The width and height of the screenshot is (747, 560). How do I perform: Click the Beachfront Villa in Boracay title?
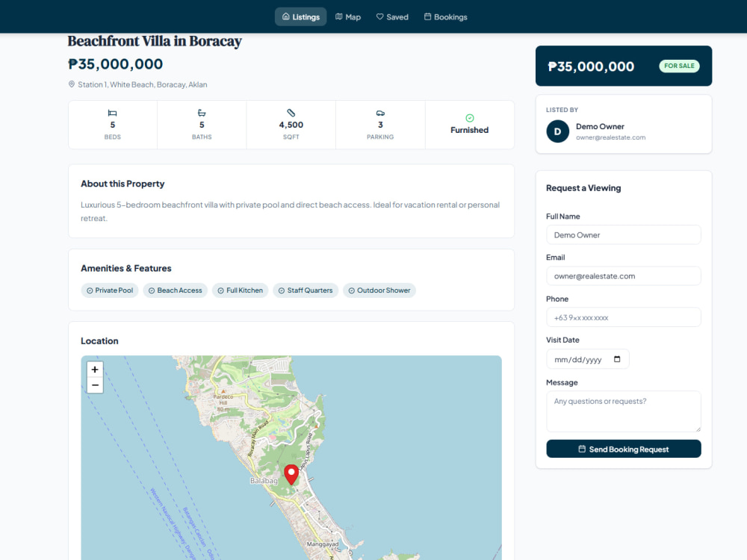point(155,41)
